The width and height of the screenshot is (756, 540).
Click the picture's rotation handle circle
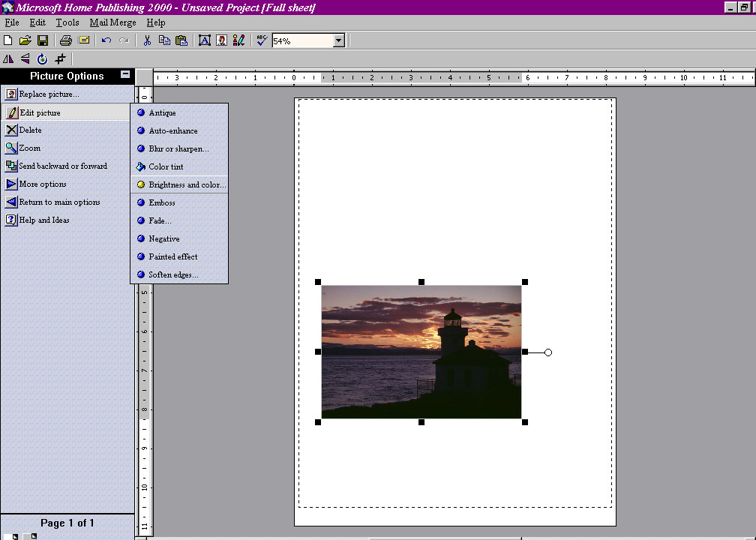[548, 352]
